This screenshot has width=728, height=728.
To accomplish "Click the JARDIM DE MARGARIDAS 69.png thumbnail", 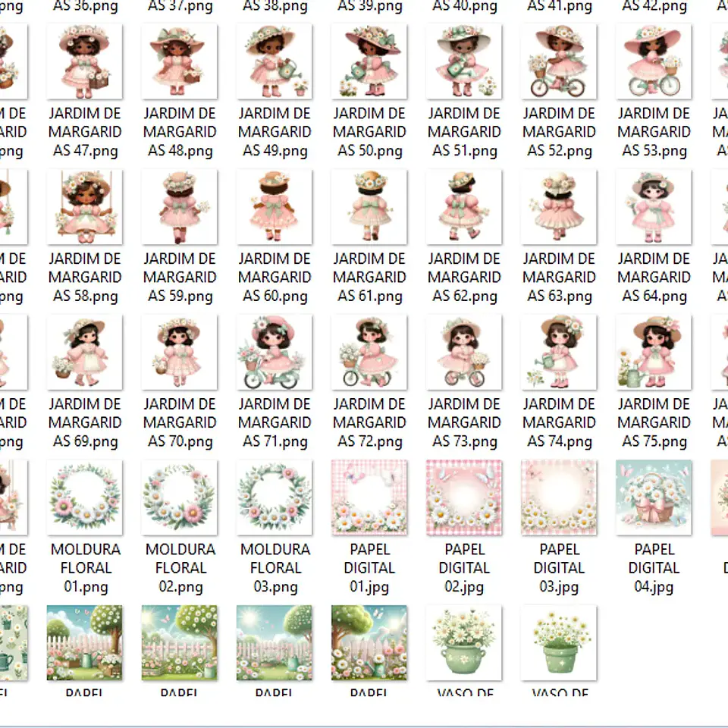I will tap(85, 353).
